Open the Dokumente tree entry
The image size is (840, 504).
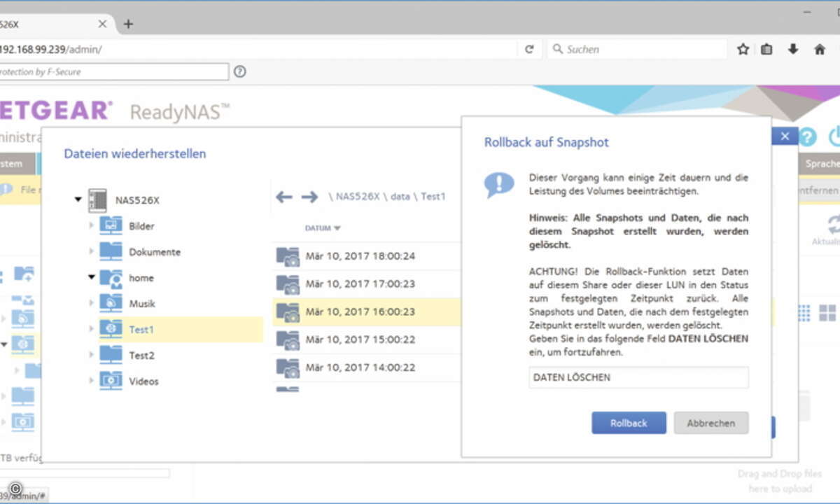click(x=155, y=252)
